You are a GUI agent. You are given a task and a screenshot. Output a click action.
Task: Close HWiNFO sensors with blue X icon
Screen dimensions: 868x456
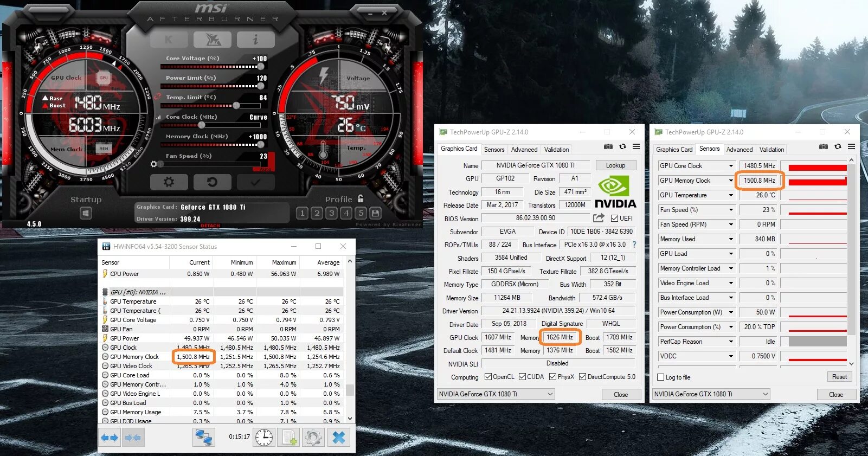point(339,438)
